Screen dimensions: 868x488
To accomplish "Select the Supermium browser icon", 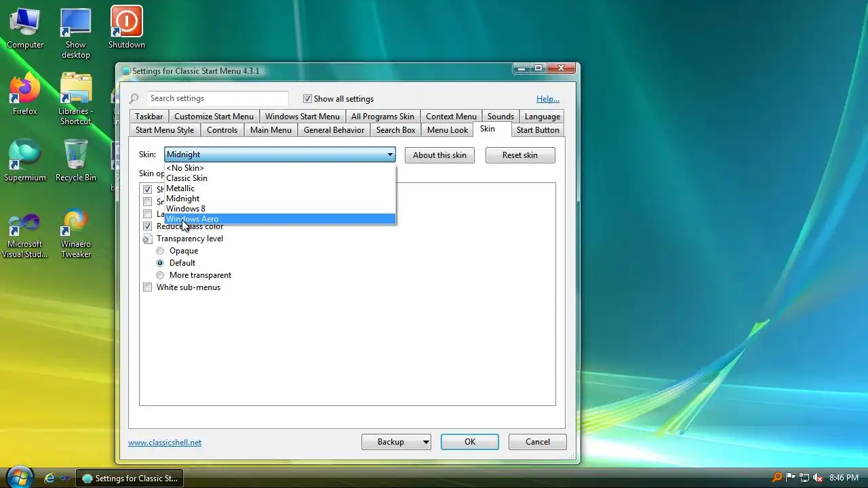I will (x=25, y=161).
